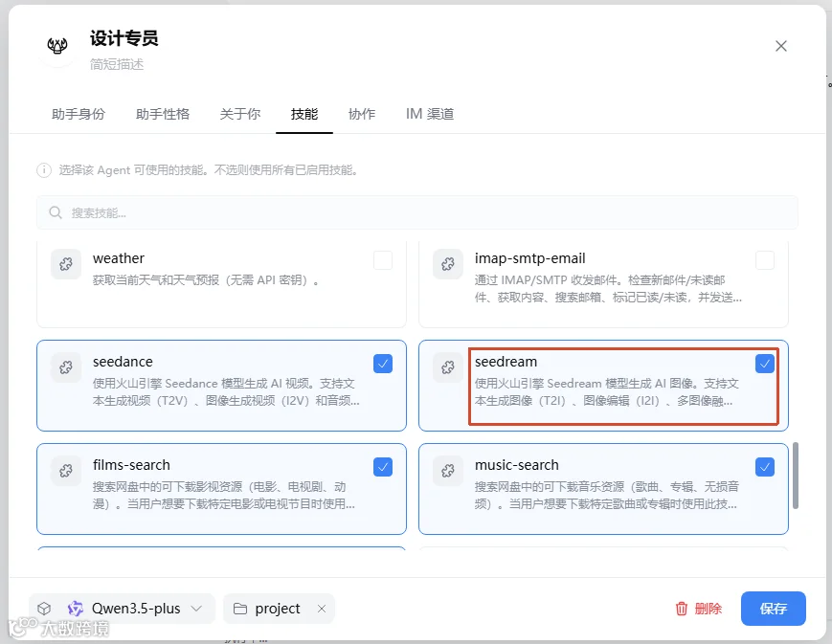Click the skills list vertical scrollbar
This screenshot has height=644, width=832.
(x=796, y=476)
